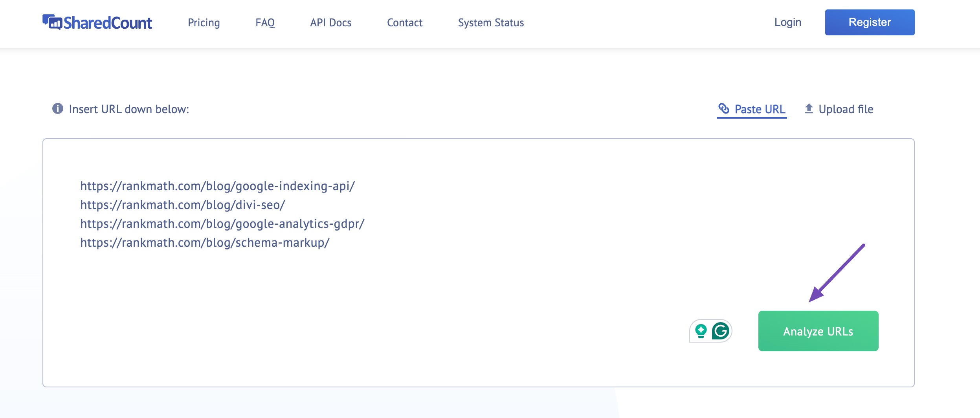
Task: Click the Grammarly lightbulb suggestion icon
Action: click(701, 331)
